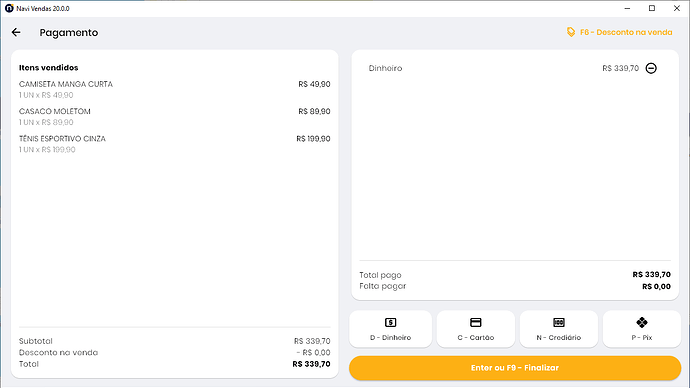Click the Cartão card icon

point(476,322)
